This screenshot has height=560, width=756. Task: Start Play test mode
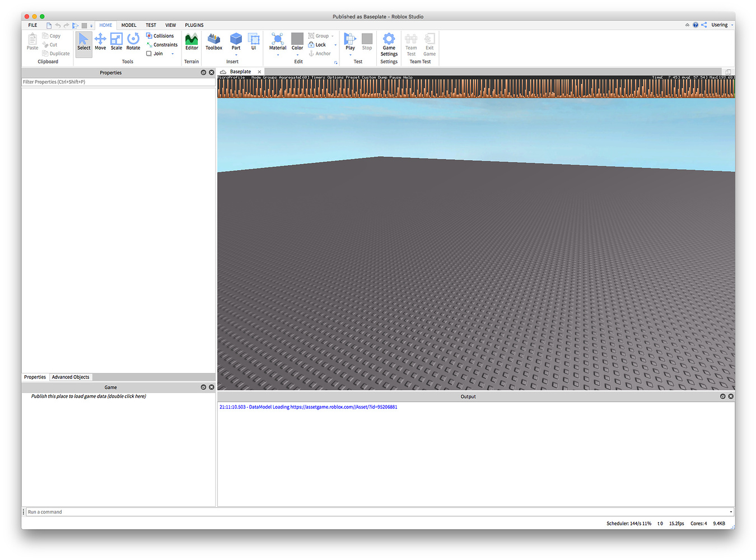click(350, 40)
